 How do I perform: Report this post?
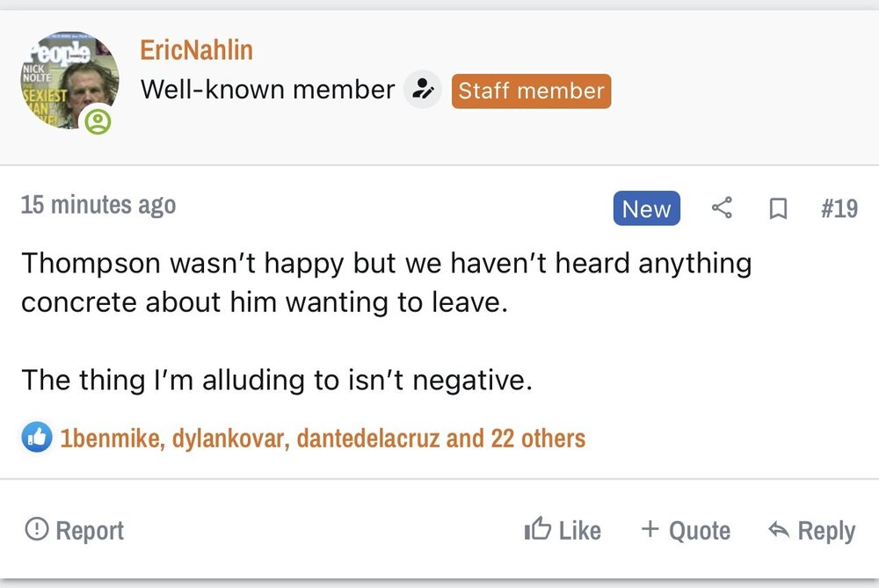coord(75,530)
